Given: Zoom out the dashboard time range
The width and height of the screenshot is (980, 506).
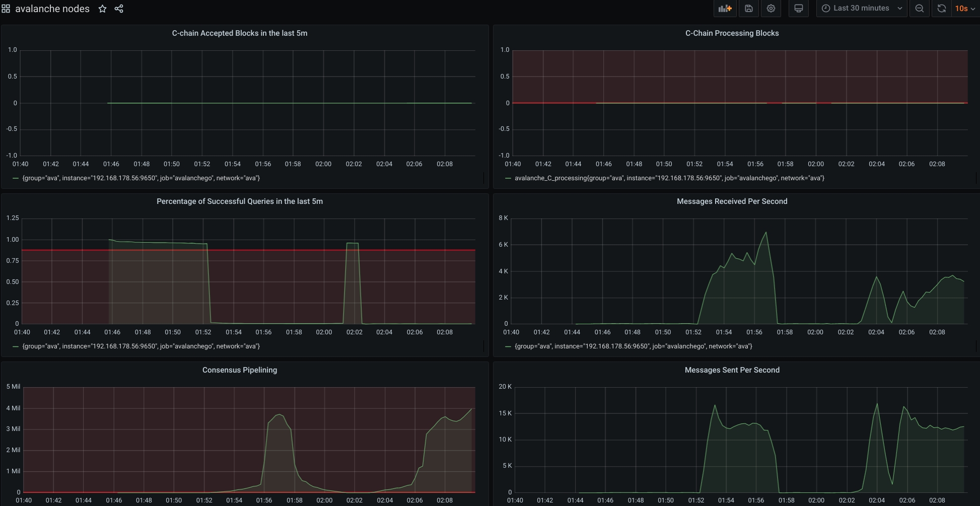Looking at the screenshot, I should pos(920,9).
